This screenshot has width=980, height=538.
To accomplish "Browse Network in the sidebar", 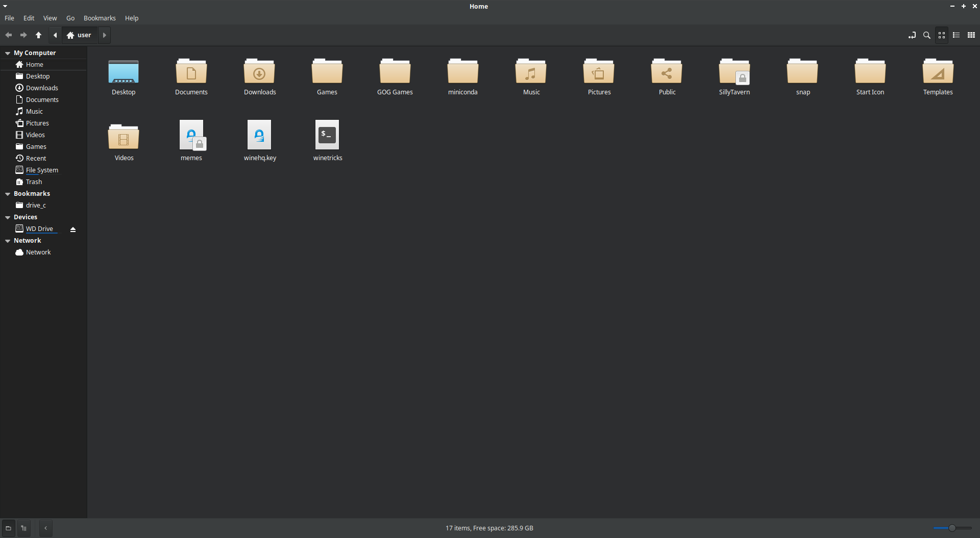I will [x=43, y=252].
